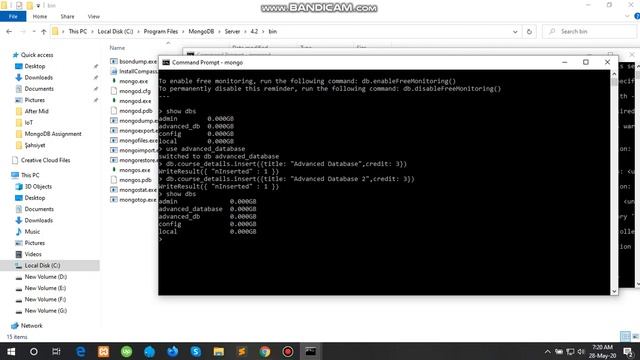
Task: Go back with the Back arrow
Action: tap(9, 31)
